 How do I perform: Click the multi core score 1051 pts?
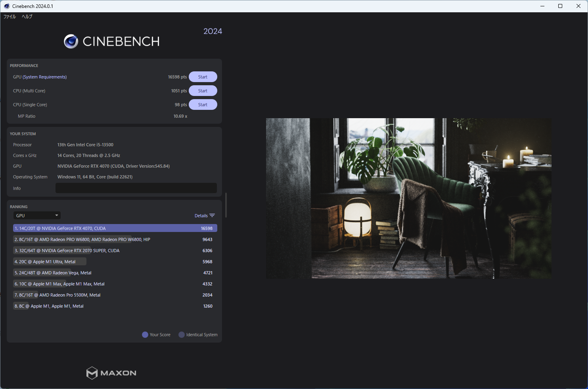coord(179,91)
